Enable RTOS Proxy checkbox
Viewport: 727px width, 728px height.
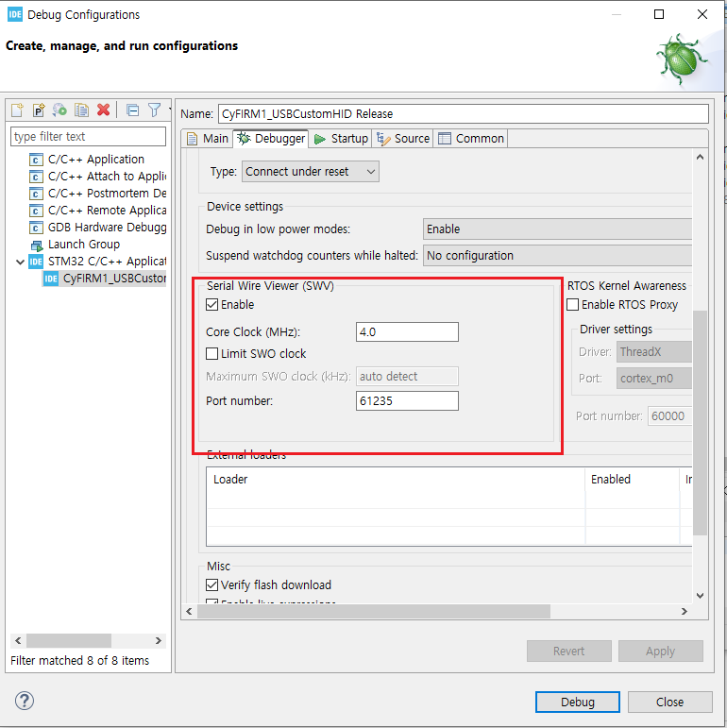(x=573, y=305)
